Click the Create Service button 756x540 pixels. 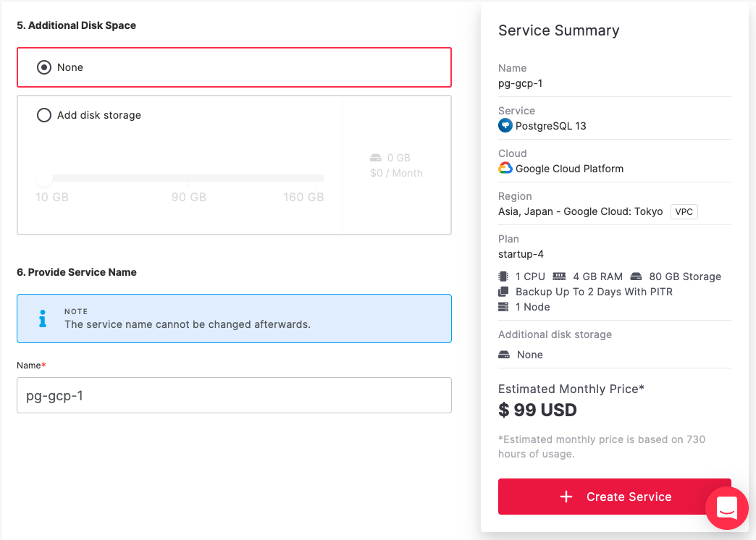(x=614, y=497)
